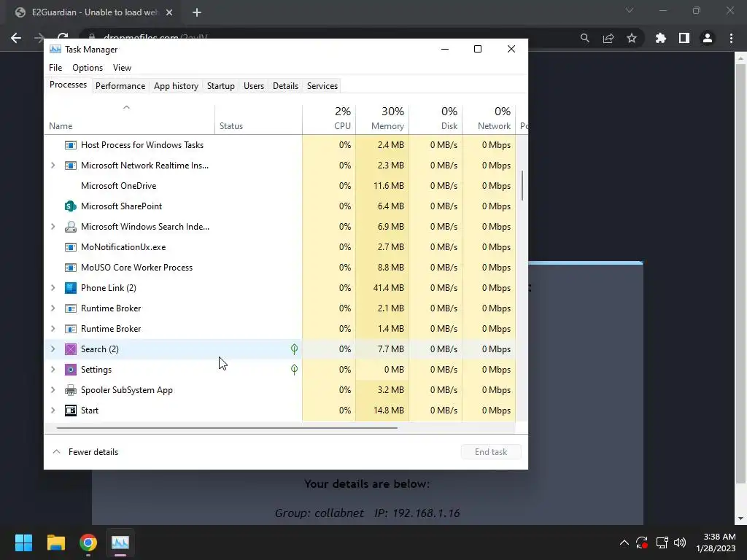The width and height of the screenshot is (747, 560).
Task: Open the Chrome side panel icon
Action: tap(684, 38)
